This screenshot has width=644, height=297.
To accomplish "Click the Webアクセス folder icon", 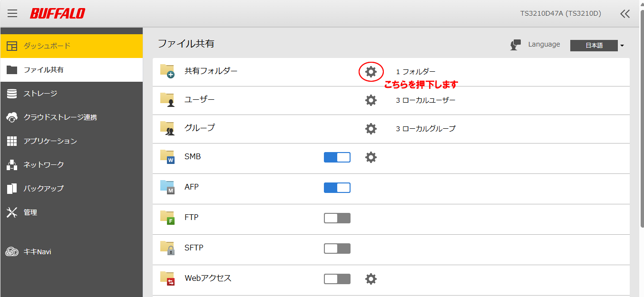I will point(167,278).
